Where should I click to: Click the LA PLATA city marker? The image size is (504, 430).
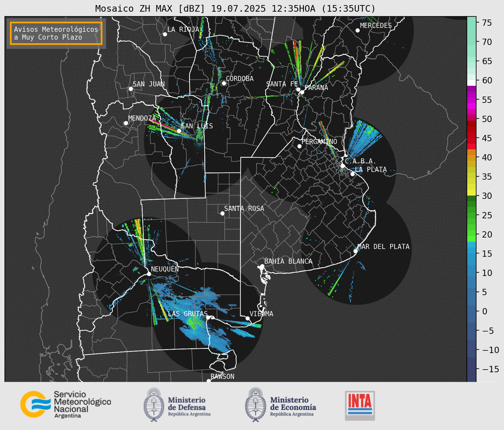point(353,174)
